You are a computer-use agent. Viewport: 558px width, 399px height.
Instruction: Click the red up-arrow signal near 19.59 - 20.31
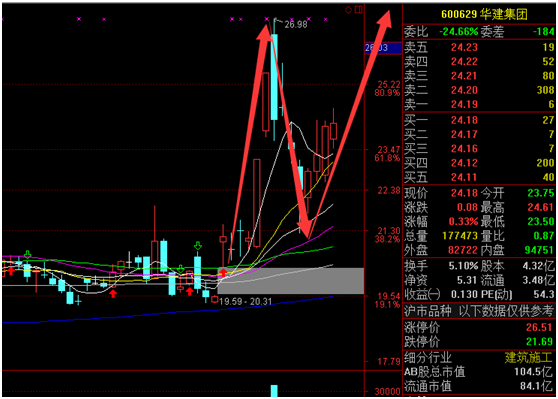click(223, 273)
